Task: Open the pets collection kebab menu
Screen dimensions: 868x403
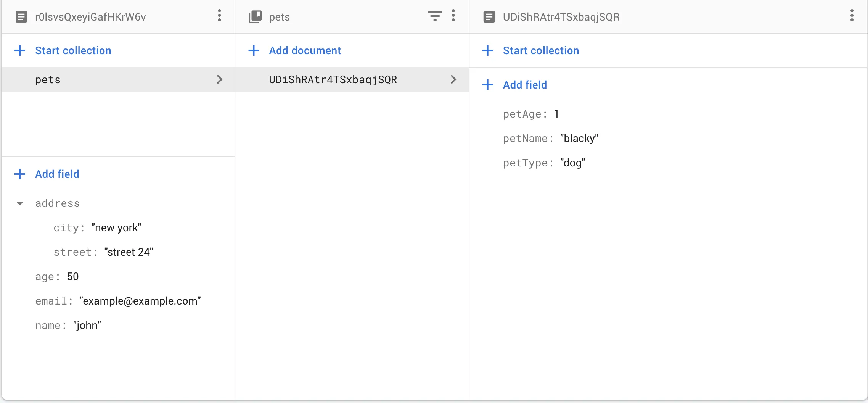Action: pyautogui.click(x=453, y=16)
